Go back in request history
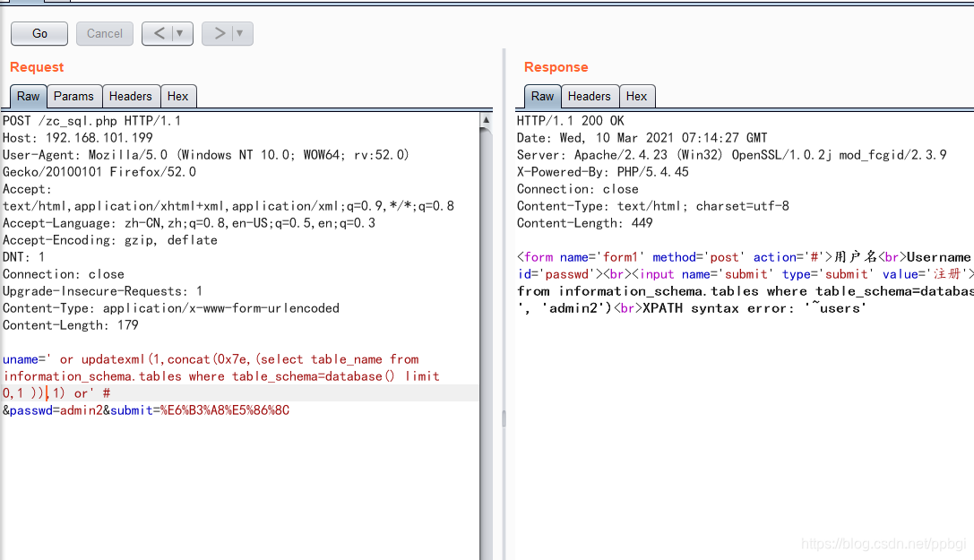The width and height of the screenshot is (974, 560). [159, 33]
